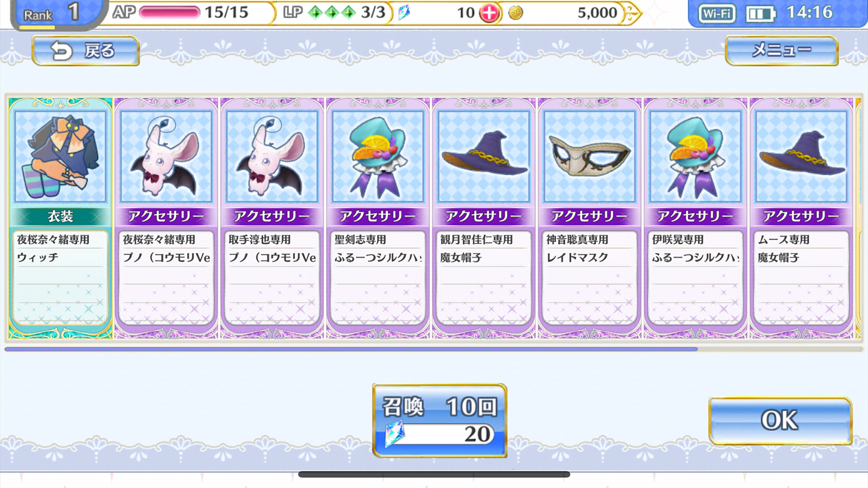Select 伊咲晃 fruit silk hat card

pos(695,218)
